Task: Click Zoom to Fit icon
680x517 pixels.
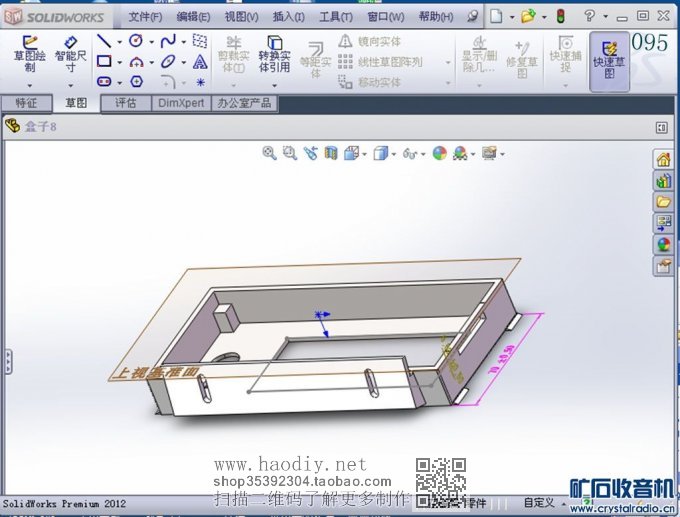Action: pyautogui.click(x=269, y=153)
